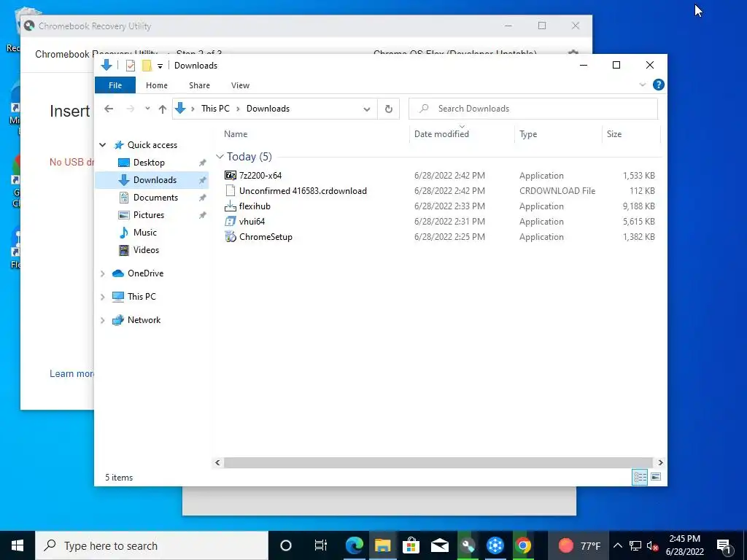Show hidden system tray icons
Screen dimensions: 747x560
tap(617, 545)
